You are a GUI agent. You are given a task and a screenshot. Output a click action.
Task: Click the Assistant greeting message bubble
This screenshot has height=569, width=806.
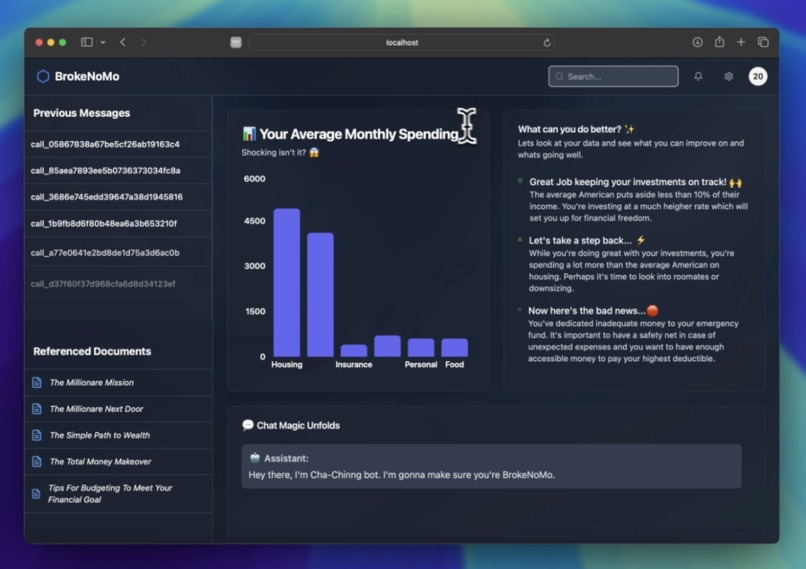[x=491, y=466]
